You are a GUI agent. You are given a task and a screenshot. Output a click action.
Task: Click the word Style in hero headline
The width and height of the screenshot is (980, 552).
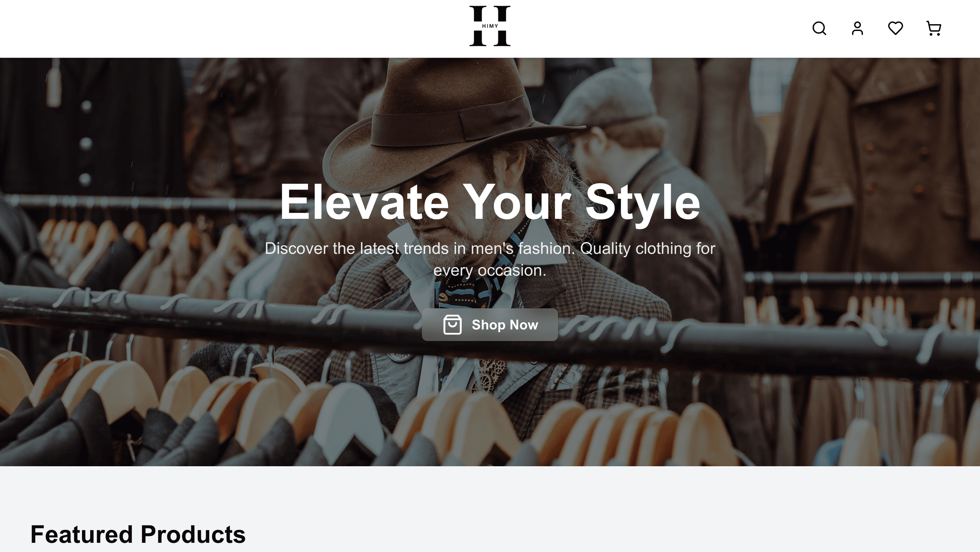642,202
